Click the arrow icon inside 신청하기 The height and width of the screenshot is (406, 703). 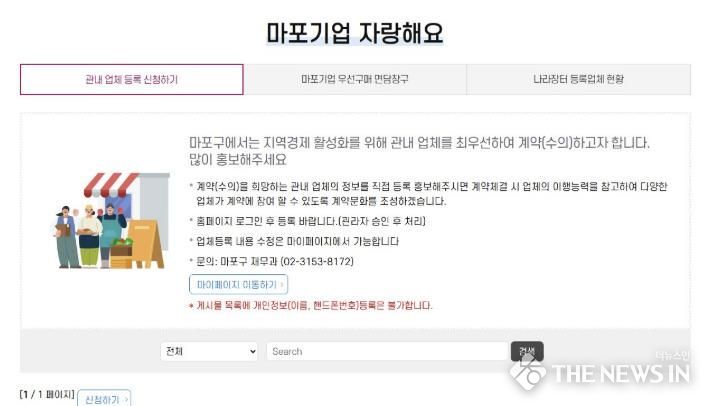pos(125,399)
